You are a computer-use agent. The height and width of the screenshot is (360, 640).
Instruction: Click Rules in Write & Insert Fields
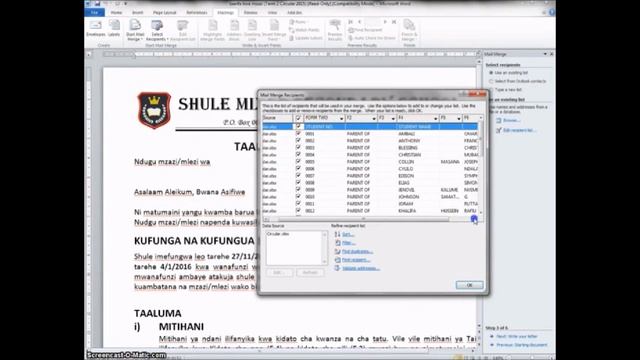point(299,22)
